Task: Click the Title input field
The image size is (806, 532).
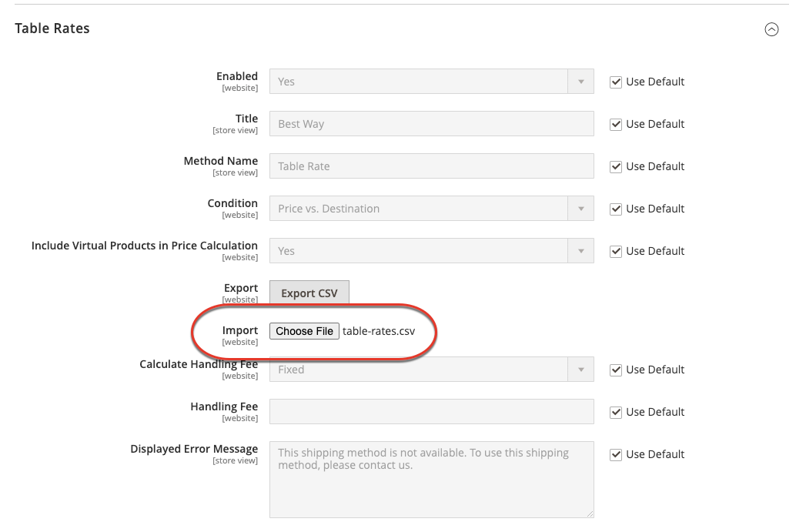Action: tap(431, 124)
